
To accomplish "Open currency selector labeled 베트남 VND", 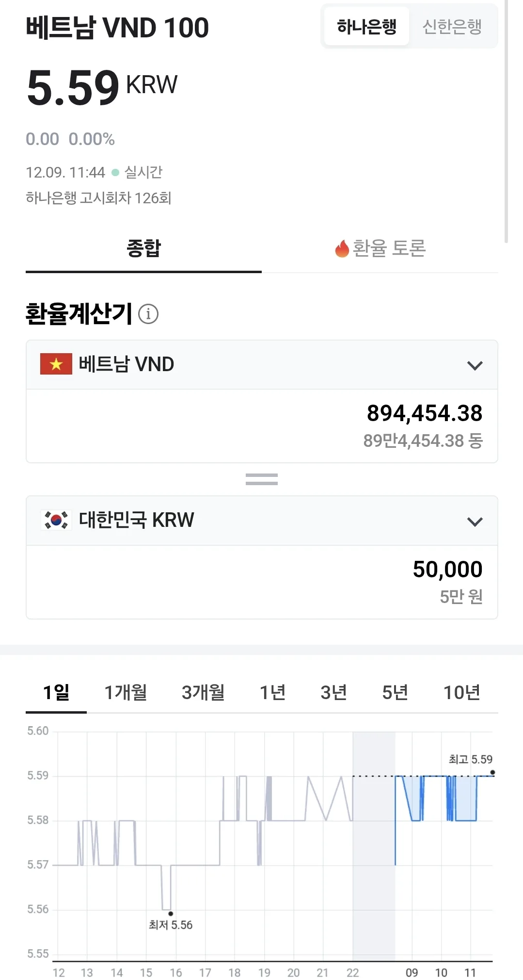I will click(x=262, y=364).
